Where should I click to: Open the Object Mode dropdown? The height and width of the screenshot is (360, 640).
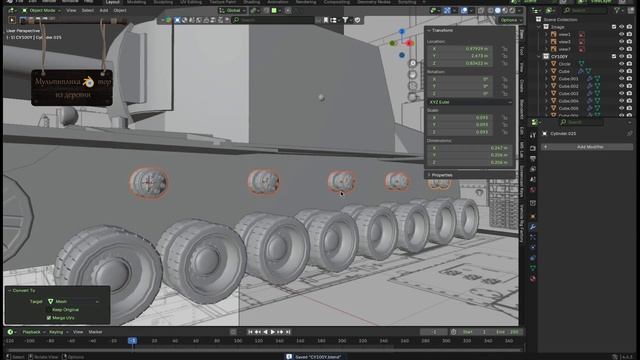coord(42,10)
